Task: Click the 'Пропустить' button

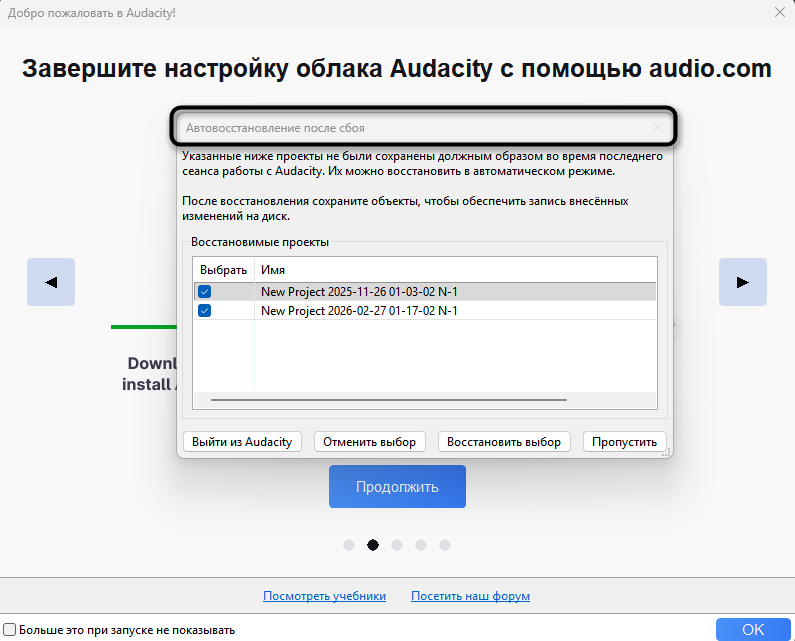Action: pos(625,442)
